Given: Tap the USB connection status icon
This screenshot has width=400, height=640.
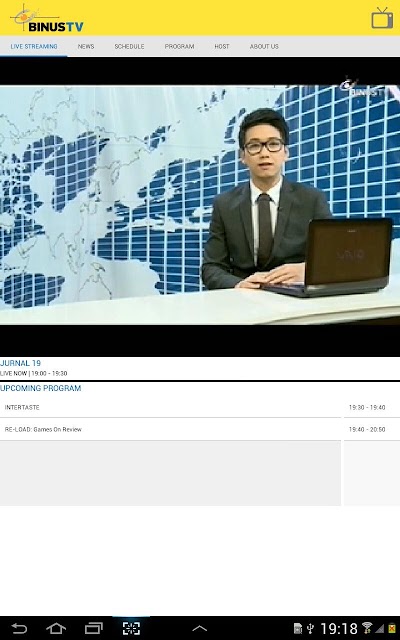Looking at the screenshot, I should (x=310, y=629).
